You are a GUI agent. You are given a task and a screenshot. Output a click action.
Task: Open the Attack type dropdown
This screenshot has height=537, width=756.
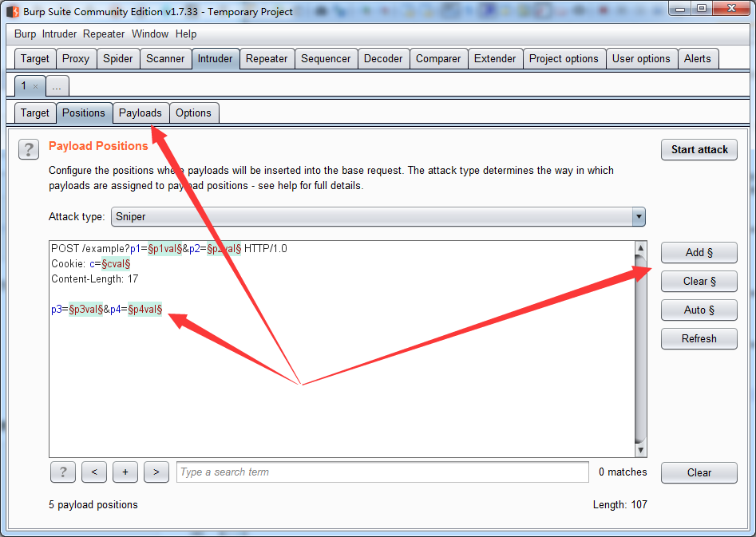click(378, 217)
